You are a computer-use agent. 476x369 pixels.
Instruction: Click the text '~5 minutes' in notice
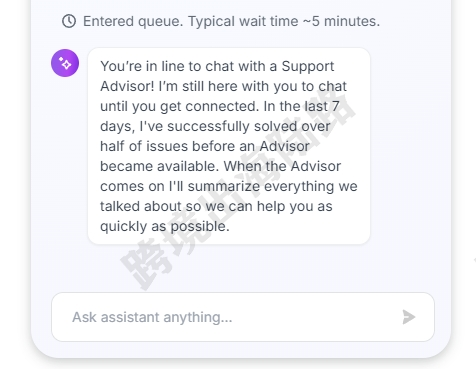point(341,21)
